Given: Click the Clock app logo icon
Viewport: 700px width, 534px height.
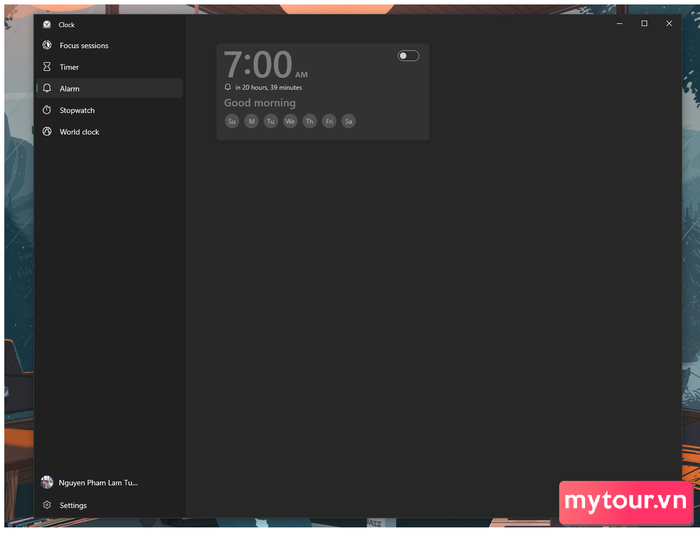Looking at the screenshot, I should (47, 25).
